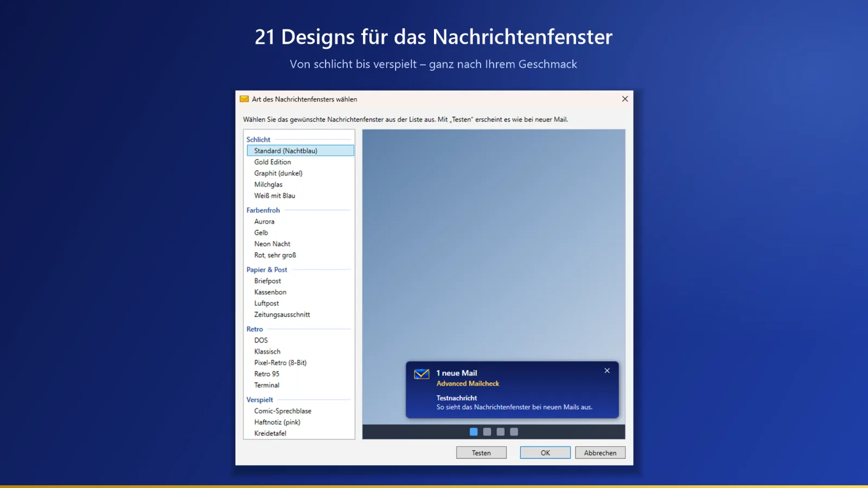The height and width of the screenshot is (488, 868).
Task: Pick the Comic-Sprechblase design
Action: [300, 411]
